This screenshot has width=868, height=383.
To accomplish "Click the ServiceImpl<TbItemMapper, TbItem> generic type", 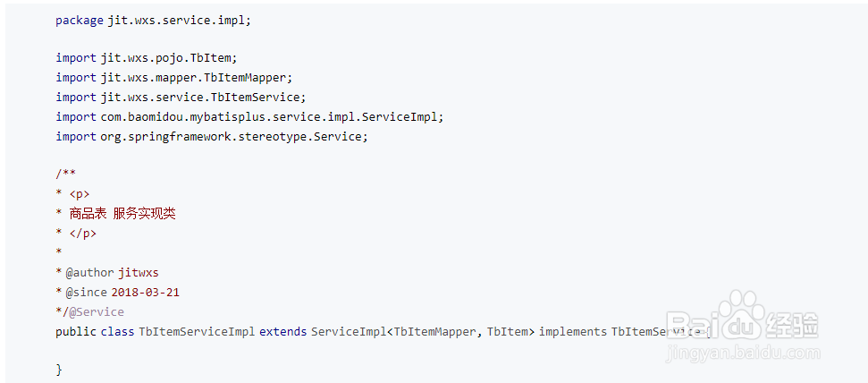I will pyautogui.click(x=422, y=331).
